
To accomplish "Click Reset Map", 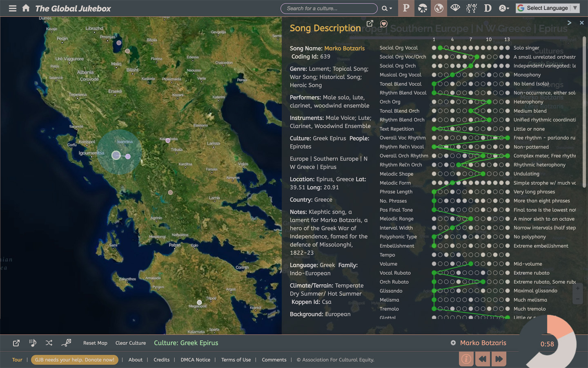I will click(95, 343).
